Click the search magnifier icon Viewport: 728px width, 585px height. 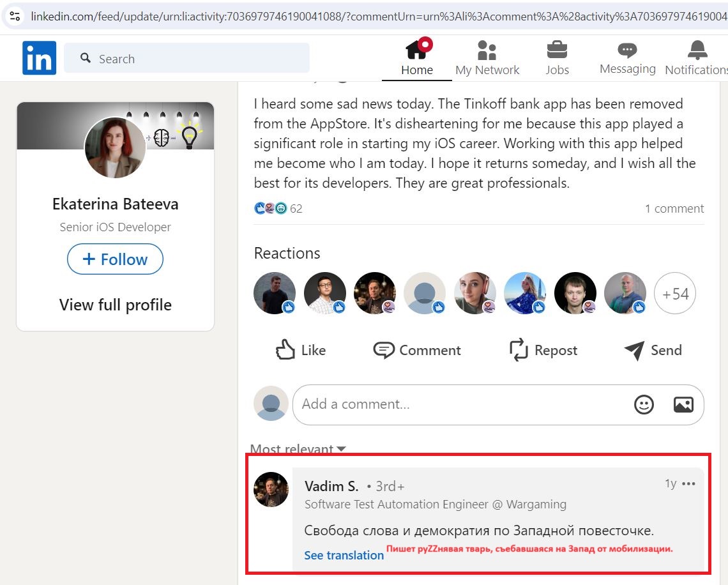click(86, 58)
